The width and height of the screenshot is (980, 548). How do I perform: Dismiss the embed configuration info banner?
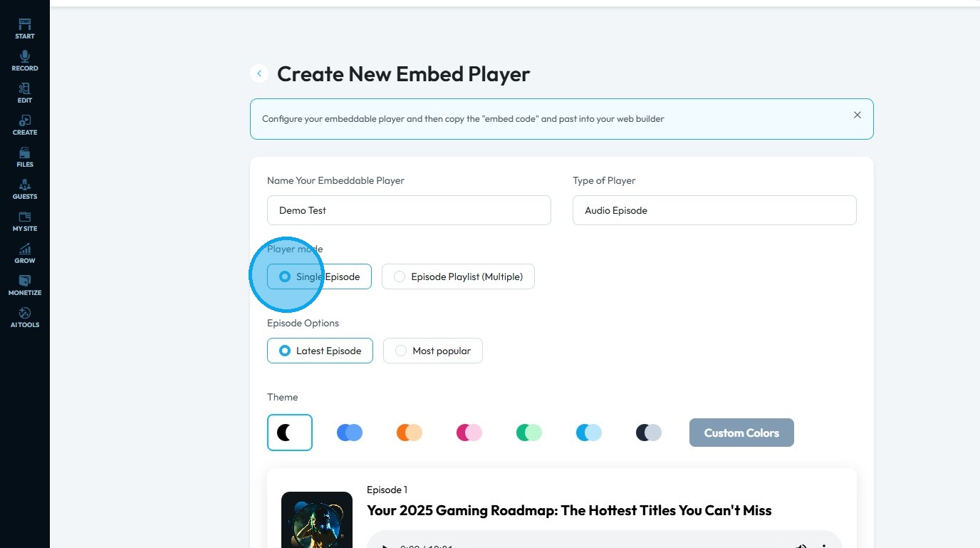[857, 115]
